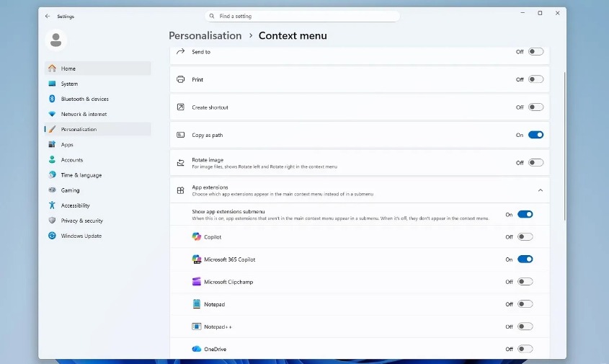Open Gaming settings
The height and width of the screenshot is (364, 609).
click(98, 190)
